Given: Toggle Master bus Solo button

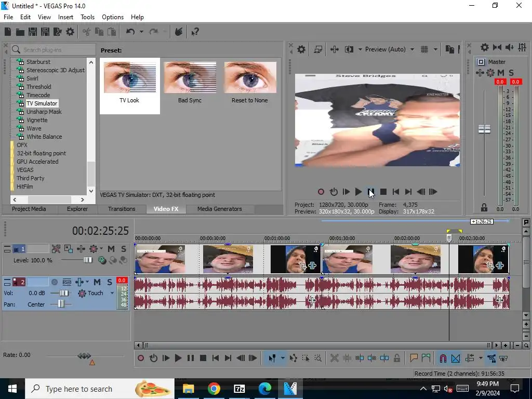Looking at the screenshot, I should tap(511, 73).
